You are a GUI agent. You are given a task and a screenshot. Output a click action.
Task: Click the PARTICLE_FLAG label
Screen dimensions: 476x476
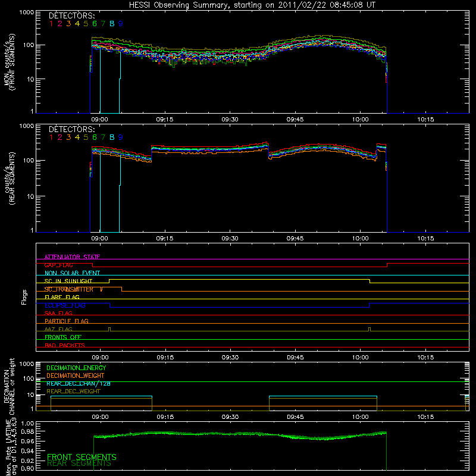tap(67, 321)
